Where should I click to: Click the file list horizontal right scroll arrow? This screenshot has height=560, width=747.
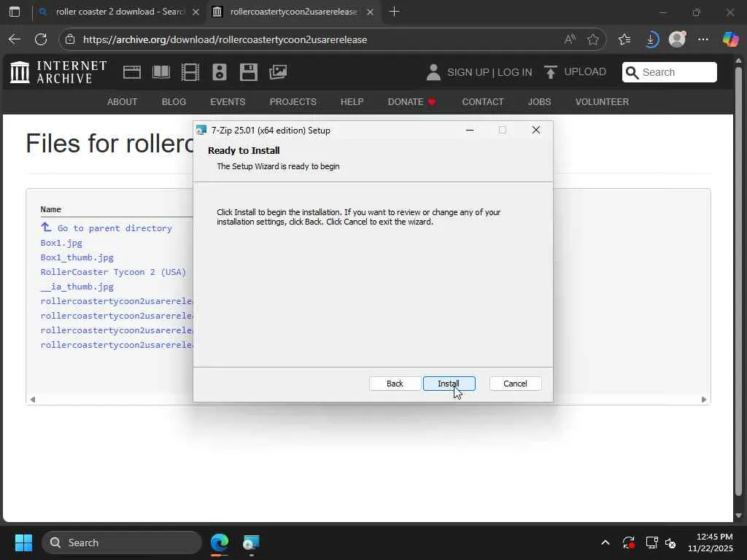(704, 400)
